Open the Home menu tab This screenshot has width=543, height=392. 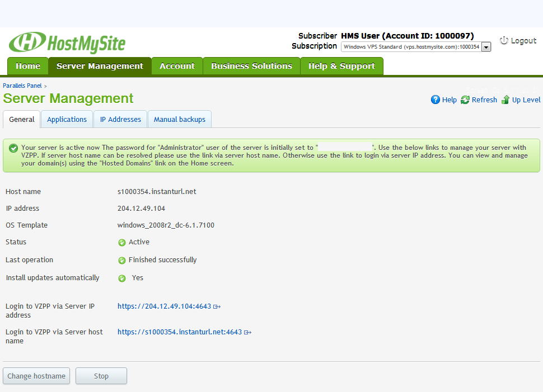(x=27, y=66)
